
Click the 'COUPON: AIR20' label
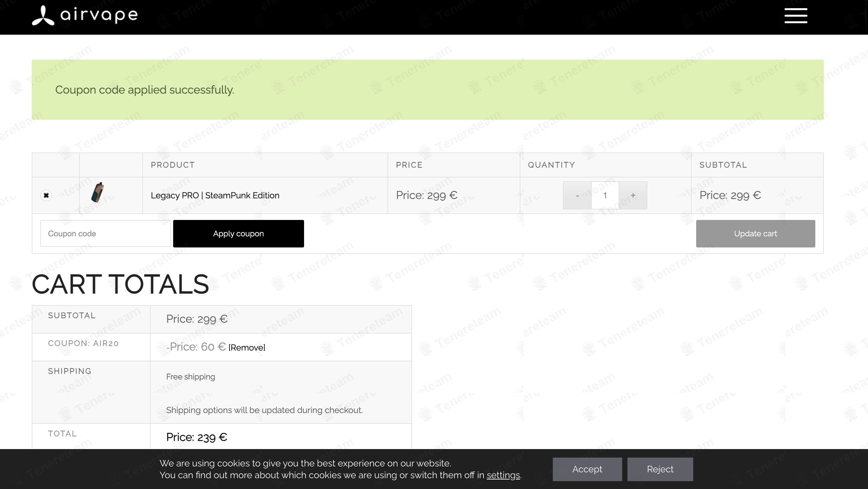(83, 343)
